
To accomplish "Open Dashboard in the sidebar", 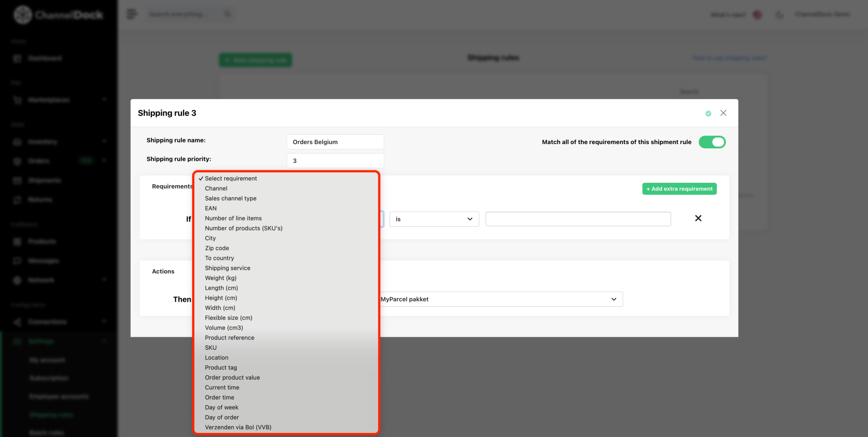I will [44, 58].
